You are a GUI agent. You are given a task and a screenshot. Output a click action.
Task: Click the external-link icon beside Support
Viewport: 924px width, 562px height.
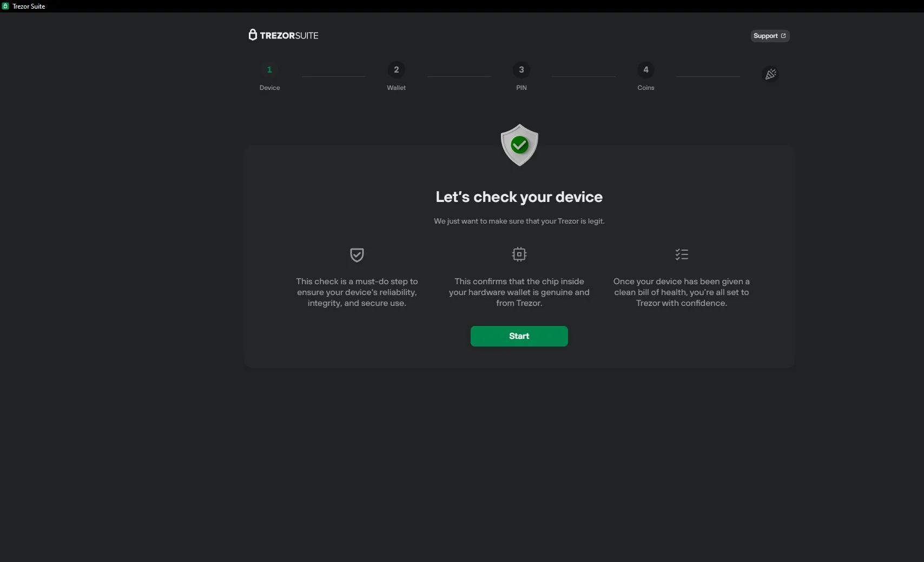tap(783, 35)
